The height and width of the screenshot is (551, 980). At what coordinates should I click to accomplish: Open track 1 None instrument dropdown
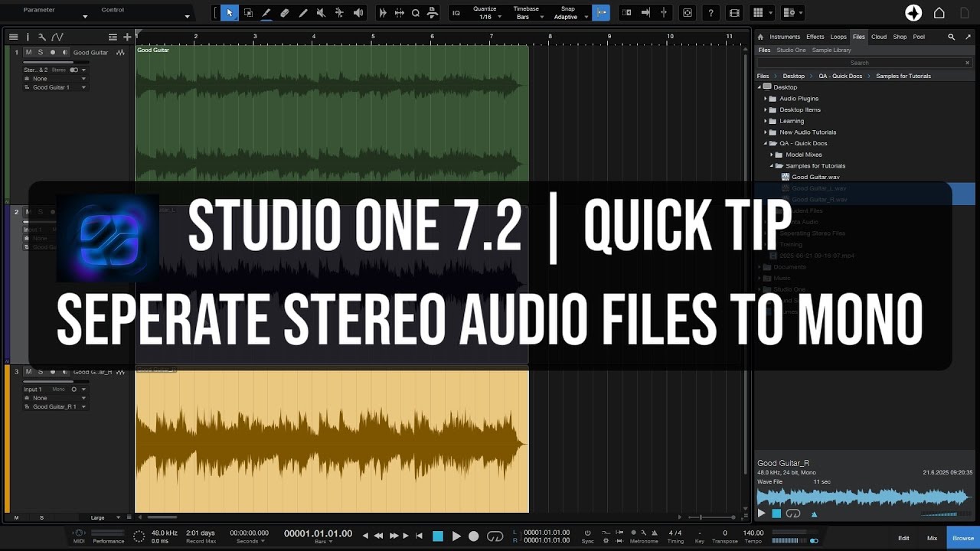55,79
